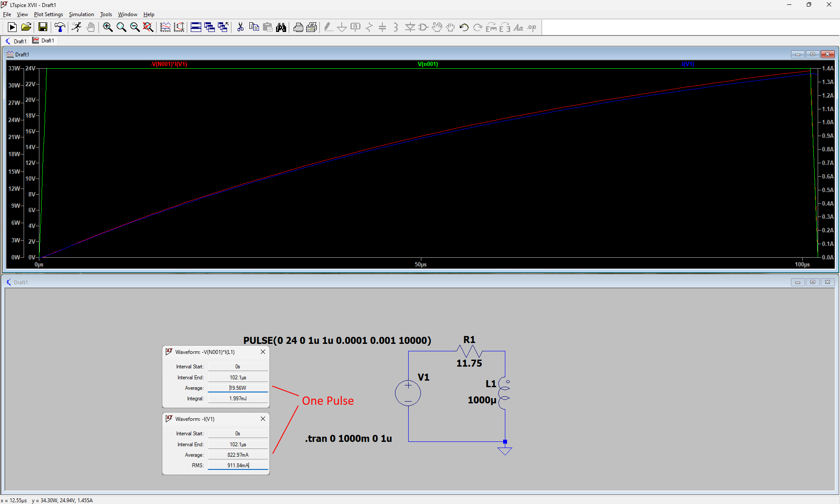Cascade windows using the Cascade toolbar icon

pos(210,27)
